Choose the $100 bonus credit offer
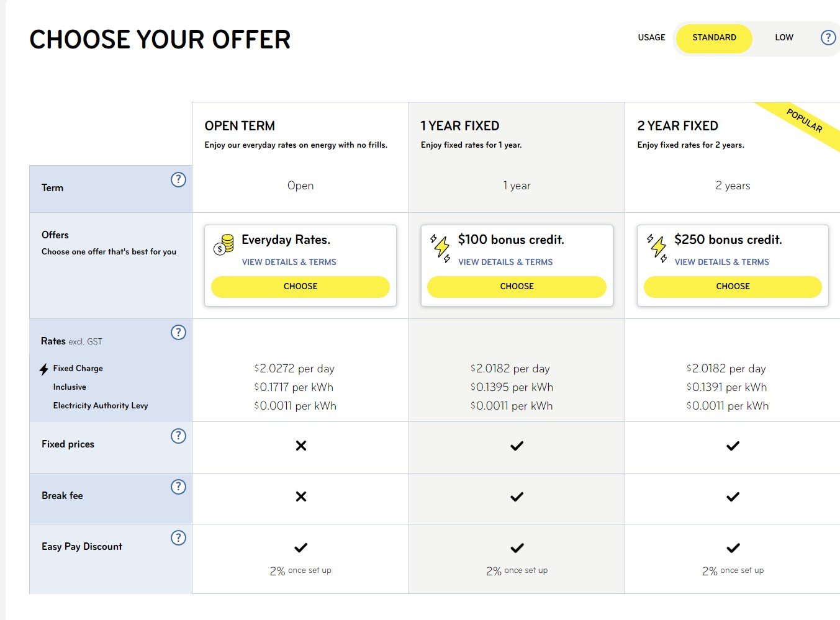 pos(517,287)
